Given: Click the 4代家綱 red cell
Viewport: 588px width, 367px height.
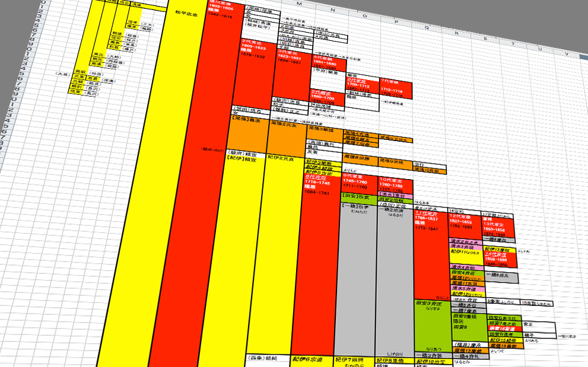Looking at the screenshot, I should click(x=328, y=70).
